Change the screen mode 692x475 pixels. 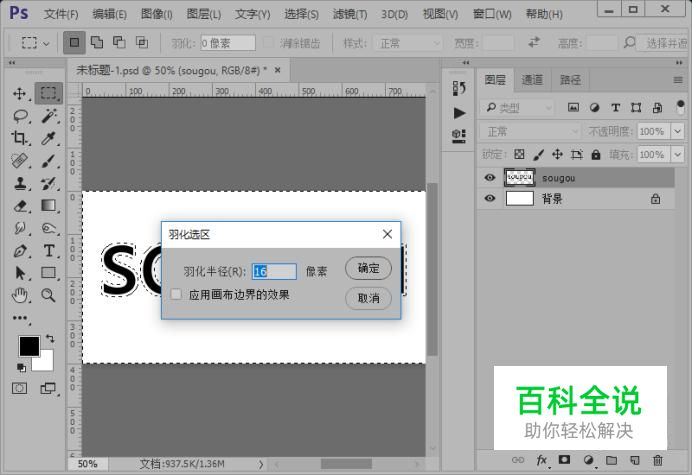(48, 388)
